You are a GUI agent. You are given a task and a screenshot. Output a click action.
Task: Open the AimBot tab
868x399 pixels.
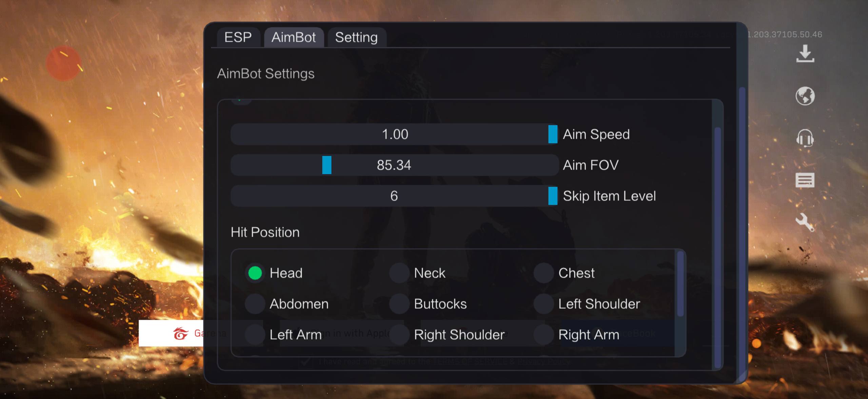(294, 37)
